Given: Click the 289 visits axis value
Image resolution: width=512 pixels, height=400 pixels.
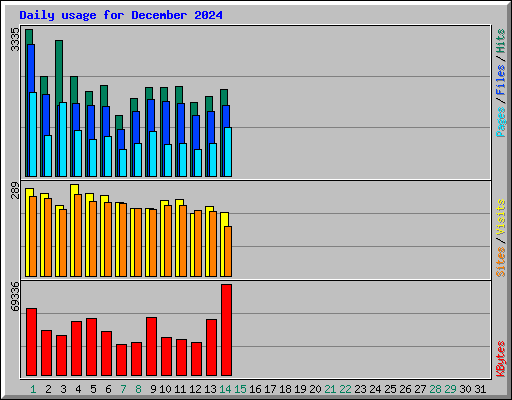Looking at the screenshot, I should click(15, 190).
